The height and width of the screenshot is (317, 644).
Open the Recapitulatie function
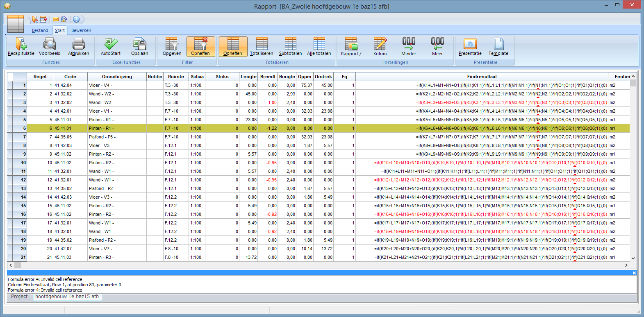pyautogui.click(x=21, y=47)
